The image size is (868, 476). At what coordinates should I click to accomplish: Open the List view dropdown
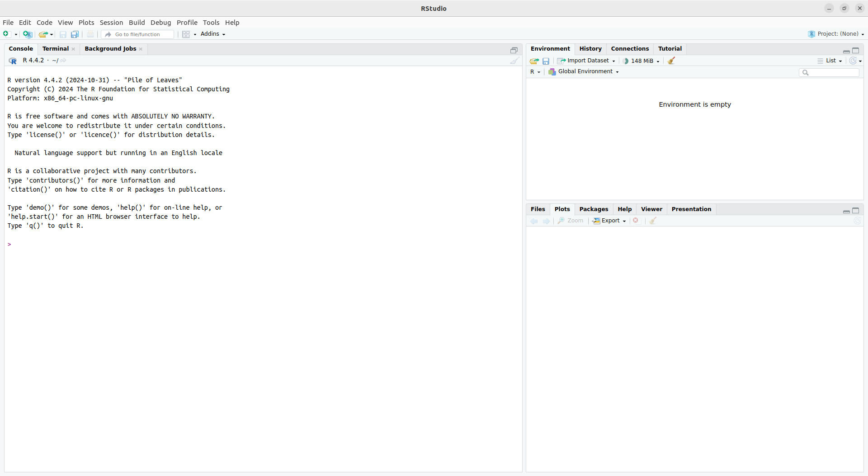830,61
